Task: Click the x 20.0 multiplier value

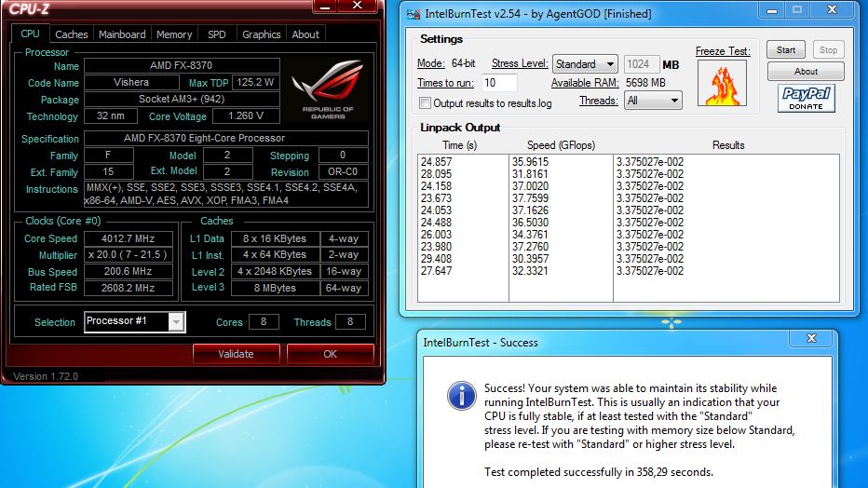Action: coord(128,255)
